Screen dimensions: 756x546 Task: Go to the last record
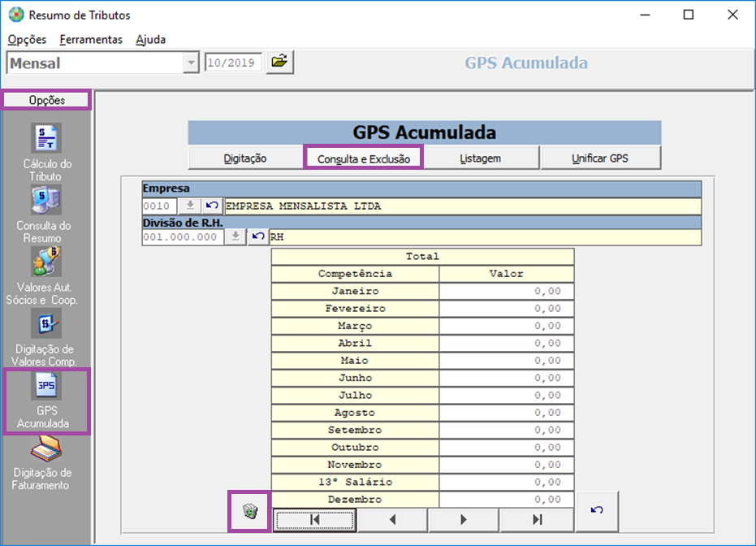point(537,519)
